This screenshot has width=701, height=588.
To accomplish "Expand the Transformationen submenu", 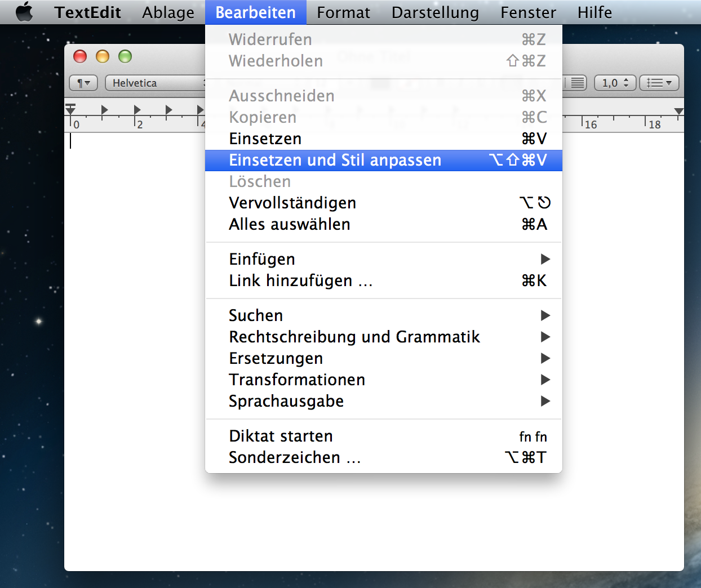I will [x=384, y=380].
